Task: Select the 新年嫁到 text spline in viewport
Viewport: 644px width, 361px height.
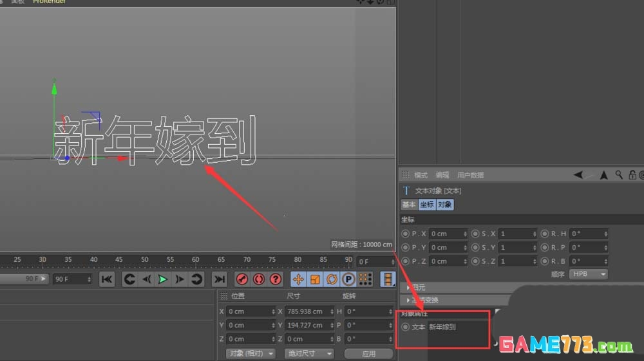Action: (x=156, y=140)
